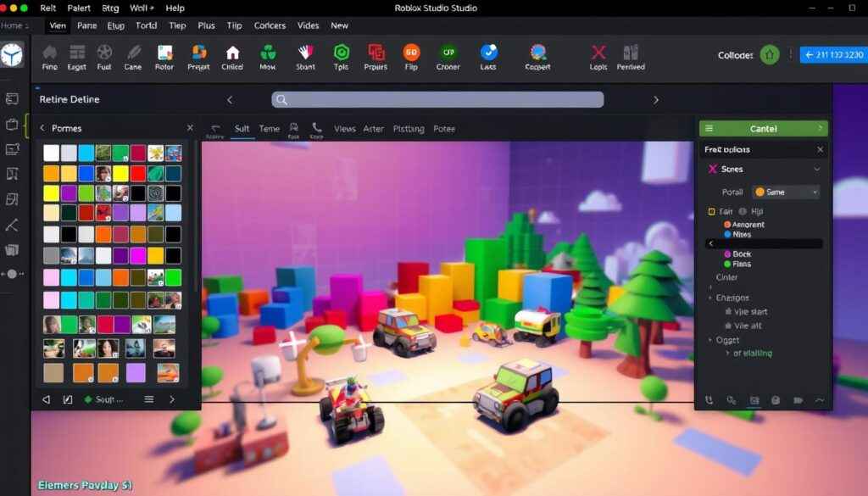Select the blue Nioes option
The width and height of the screenshot is (868, 496).
click(737, 234)
